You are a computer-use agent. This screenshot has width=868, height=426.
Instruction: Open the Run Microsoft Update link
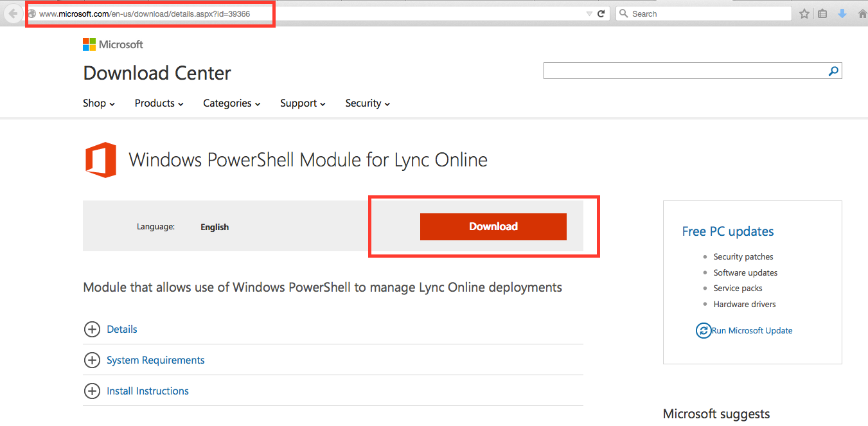752,331
